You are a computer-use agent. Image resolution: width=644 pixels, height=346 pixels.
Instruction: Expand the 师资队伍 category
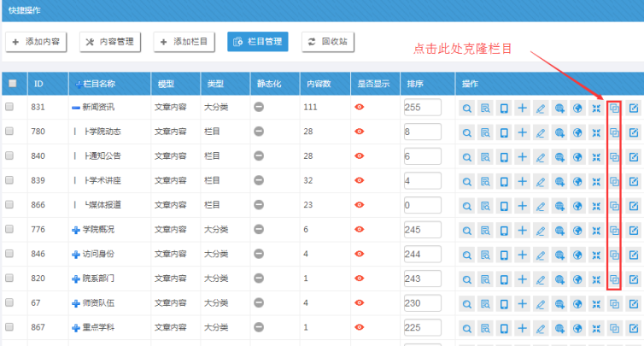[x=76, y=303]
